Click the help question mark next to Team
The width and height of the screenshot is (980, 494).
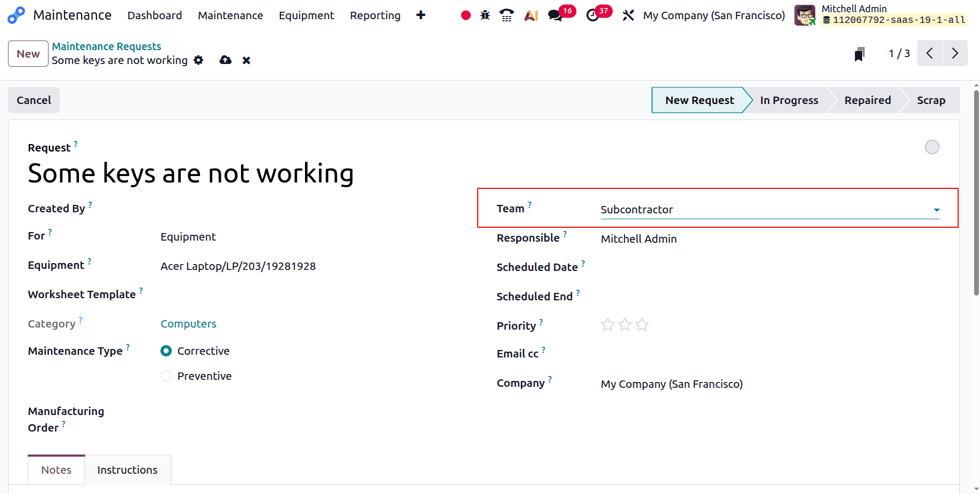[529, 204]
